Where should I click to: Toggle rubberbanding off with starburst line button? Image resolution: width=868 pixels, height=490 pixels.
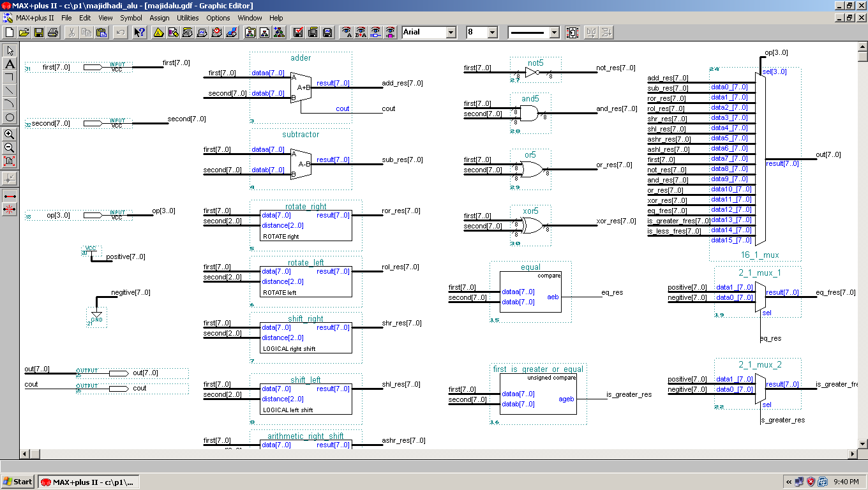10,209
